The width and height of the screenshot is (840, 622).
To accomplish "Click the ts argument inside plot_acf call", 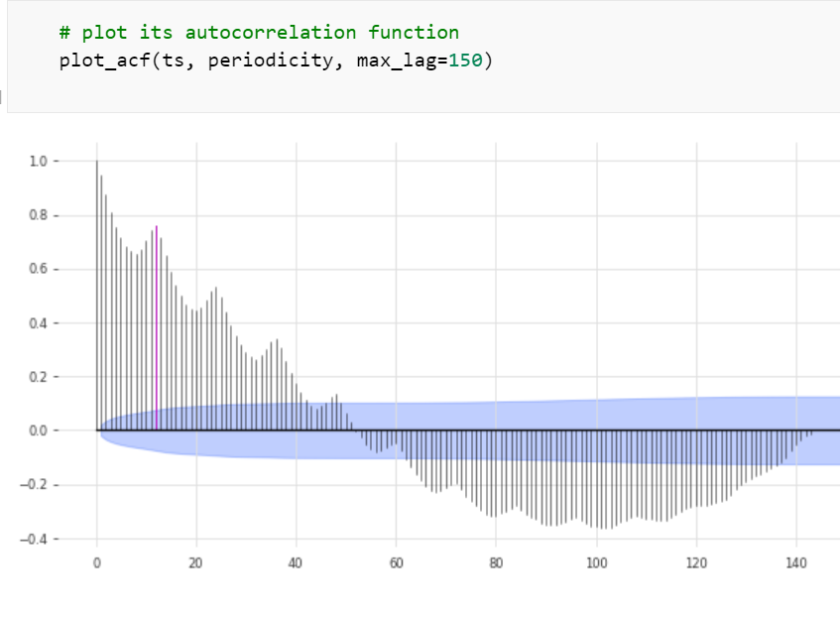I will click(x=173, y=60).
